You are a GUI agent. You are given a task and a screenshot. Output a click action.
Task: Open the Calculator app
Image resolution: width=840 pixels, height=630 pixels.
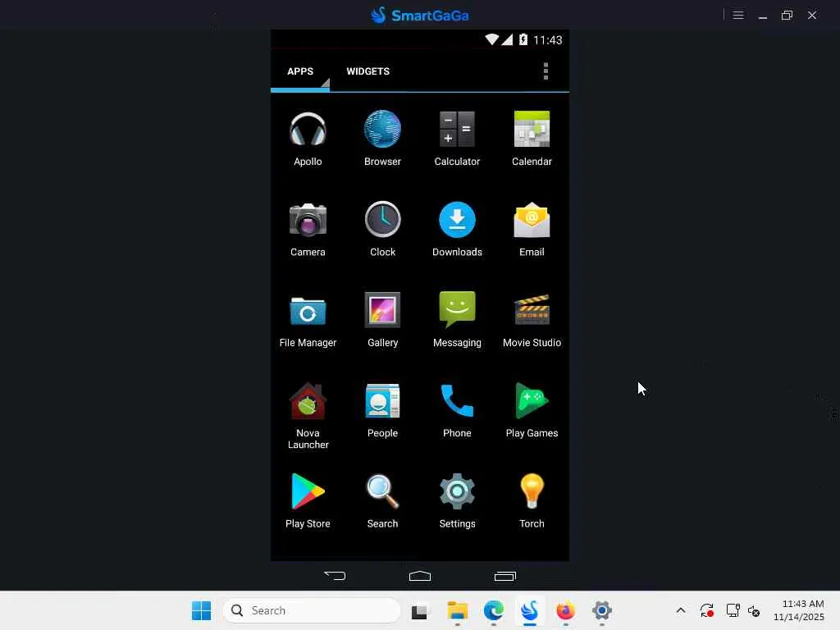click(x=457, y=139)
